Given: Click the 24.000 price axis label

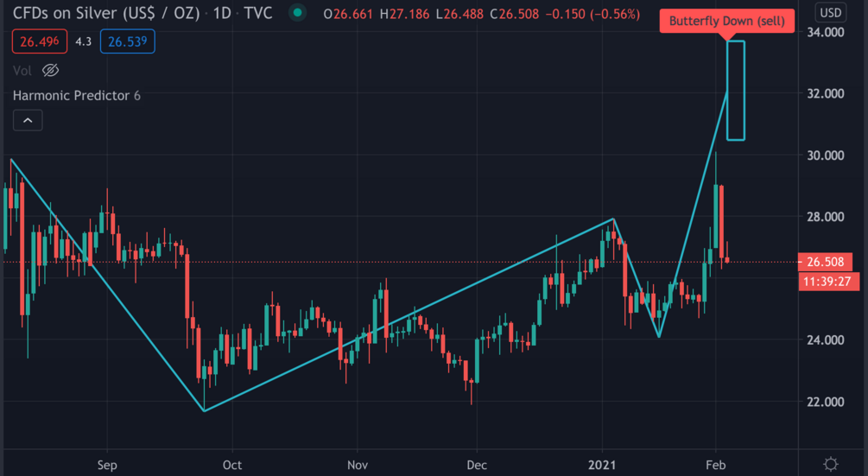Looking at the screenshot, I should point(826,340).
